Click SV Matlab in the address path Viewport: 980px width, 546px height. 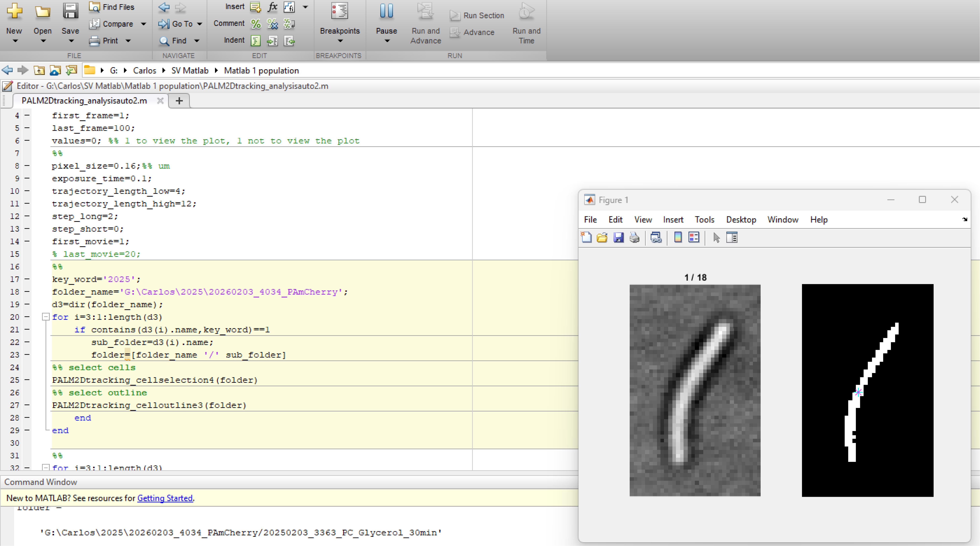(190, 71)
